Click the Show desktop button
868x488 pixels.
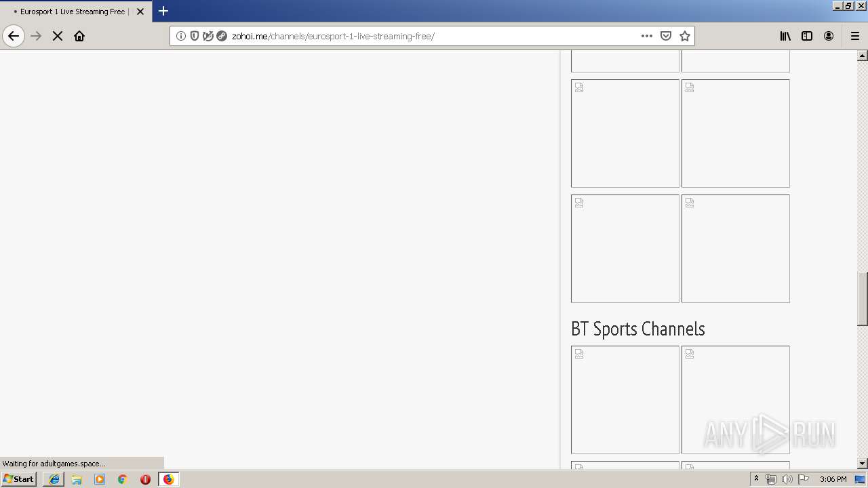[861, 479]
